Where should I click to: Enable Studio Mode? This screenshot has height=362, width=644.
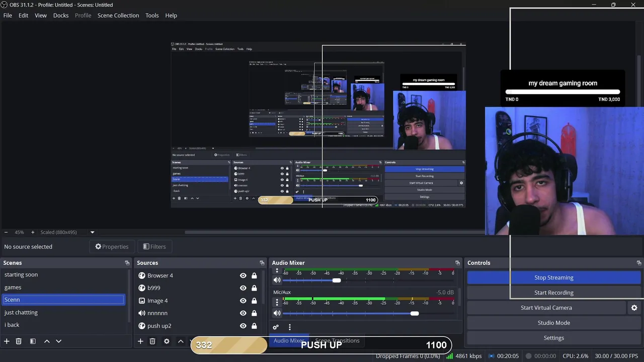click(553, 323)
